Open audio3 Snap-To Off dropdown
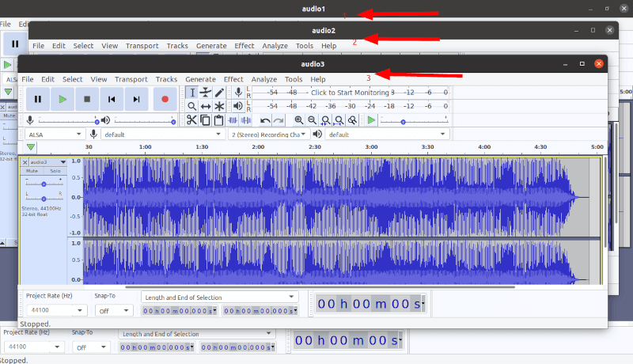Image resolution: width=633 pixels, height=364 pixels. pyautogui.click(x=114, y=311)
